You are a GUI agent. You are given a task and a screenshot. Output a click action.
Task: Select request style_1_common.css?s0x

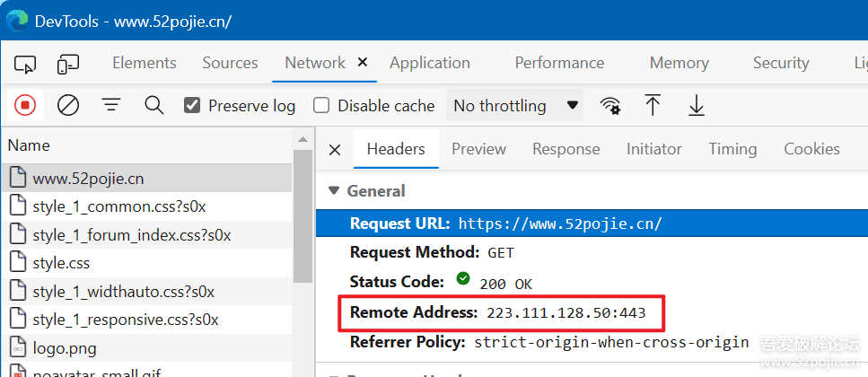point(146,207)
